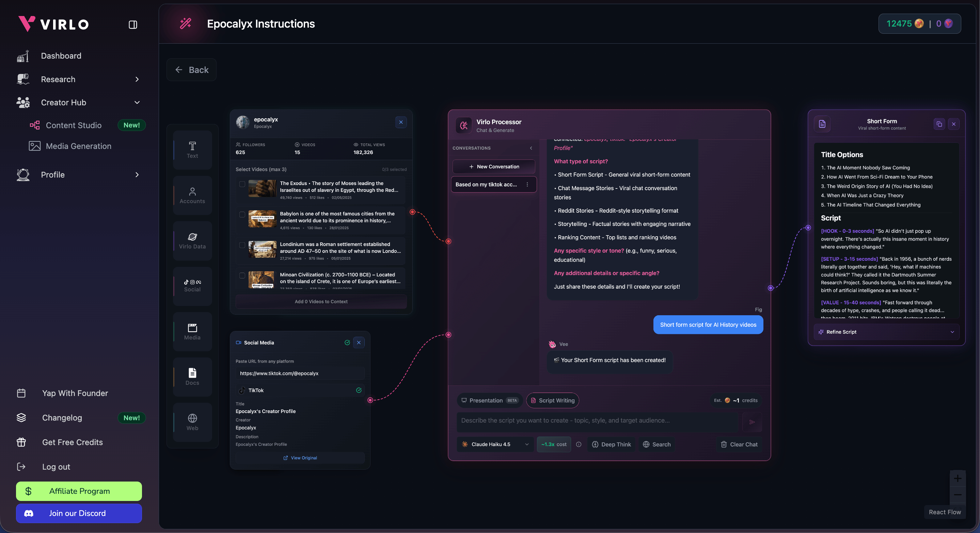980x533 pixels.
Task: Copy the Short Form script using the copy icon
Action: click(x=939, y=124)
